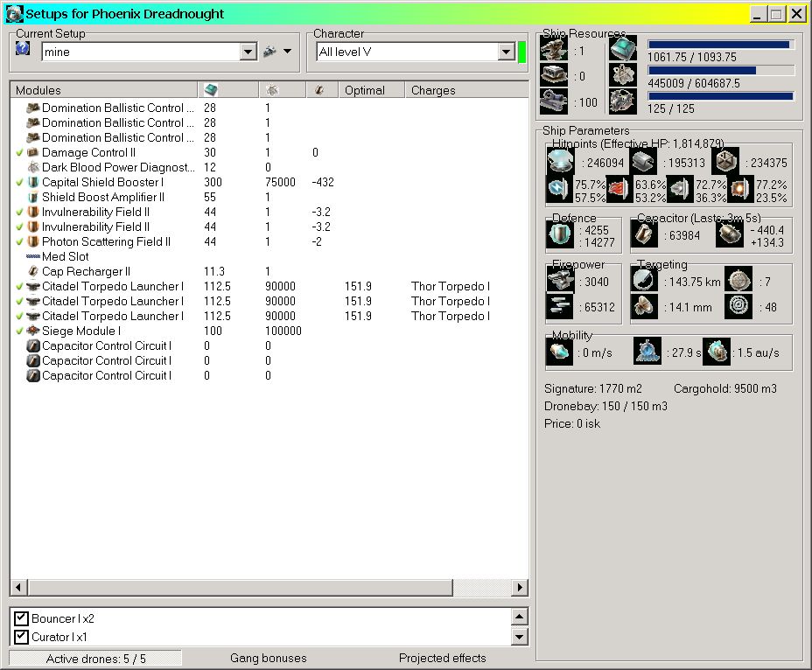The height and width of the screenshot is (670, 812).
Task: Toggle the Bouncer I x2 drone checkbox
Action: coord(21,618)
